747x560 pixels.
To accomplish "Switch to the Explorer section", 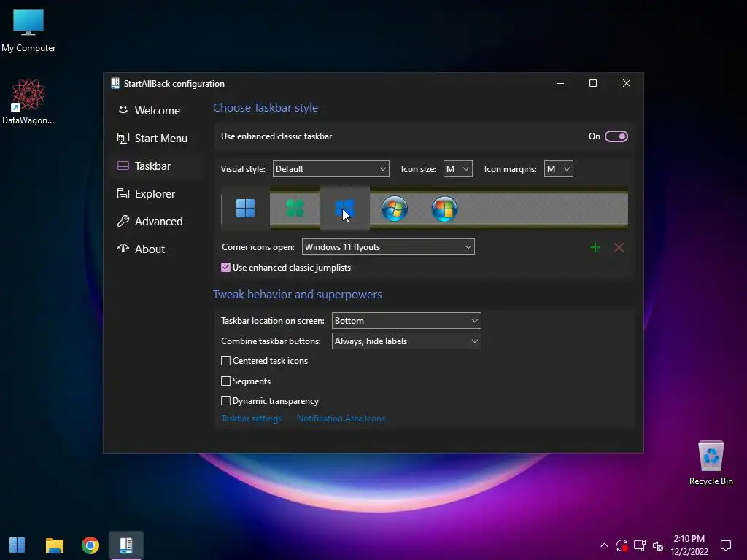I will (157, 194).
